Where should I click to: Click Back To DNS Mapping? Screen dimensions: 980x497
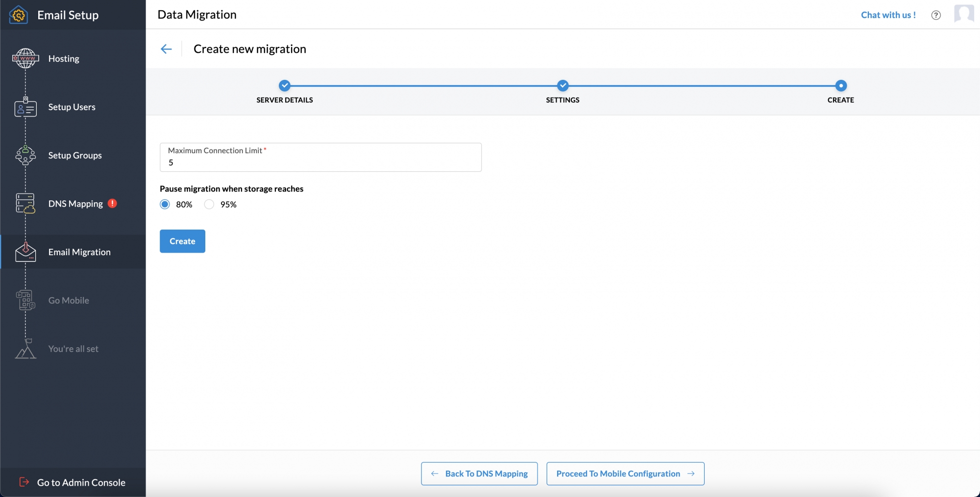478,473
